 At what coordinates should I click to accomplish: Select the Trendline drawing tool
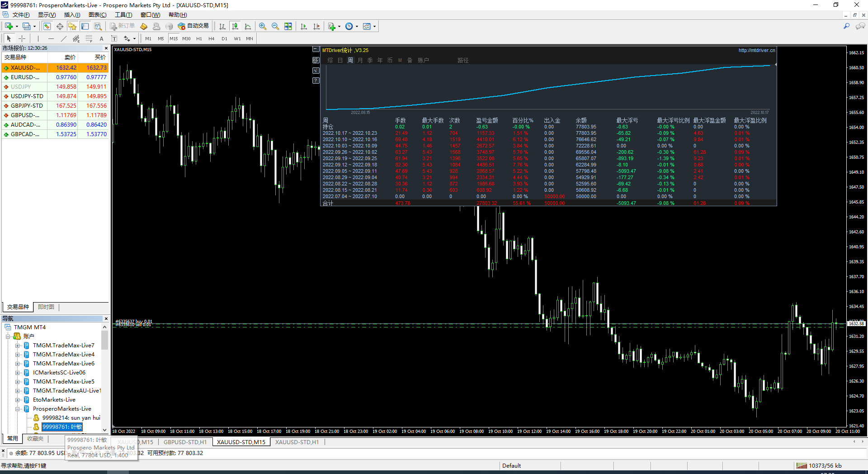pyautogui.click(x=63, y=38)
